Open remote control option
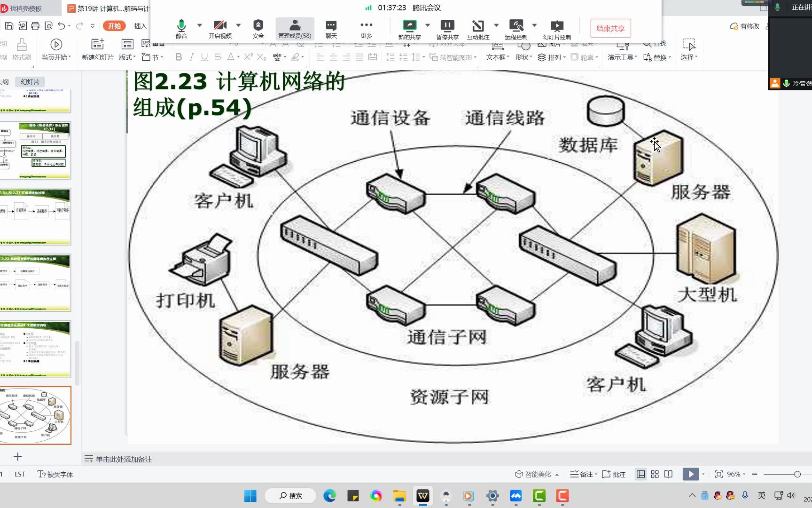The width and height of the screenshot is (812, 508). click(516, 30)
